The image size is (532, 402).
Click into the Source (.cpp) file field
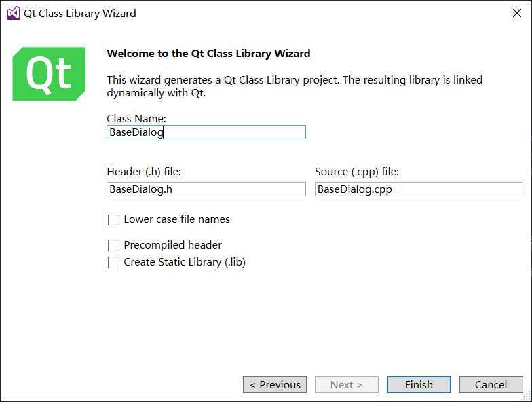coord(419,189)
